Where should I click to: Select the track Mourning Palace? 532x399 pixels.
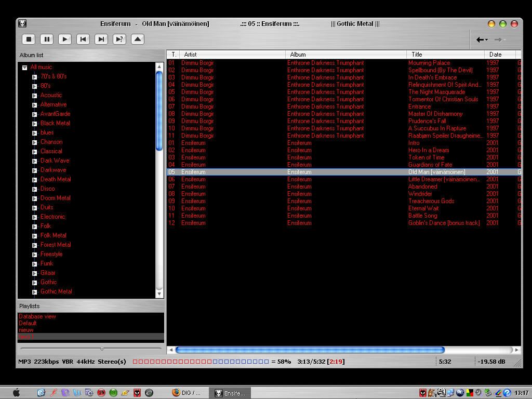pos(429,63)
